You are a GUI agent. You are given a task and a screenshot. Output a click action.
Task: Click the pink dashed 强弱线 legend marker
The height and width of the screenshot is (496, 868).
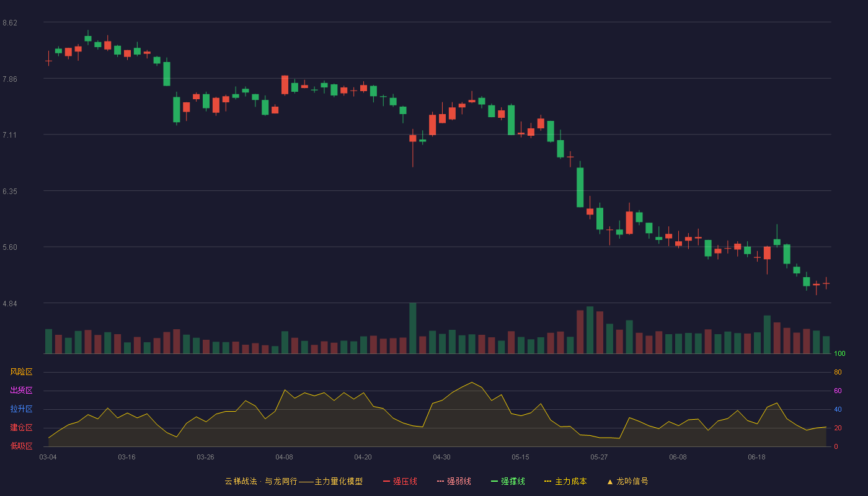[441, 481]
